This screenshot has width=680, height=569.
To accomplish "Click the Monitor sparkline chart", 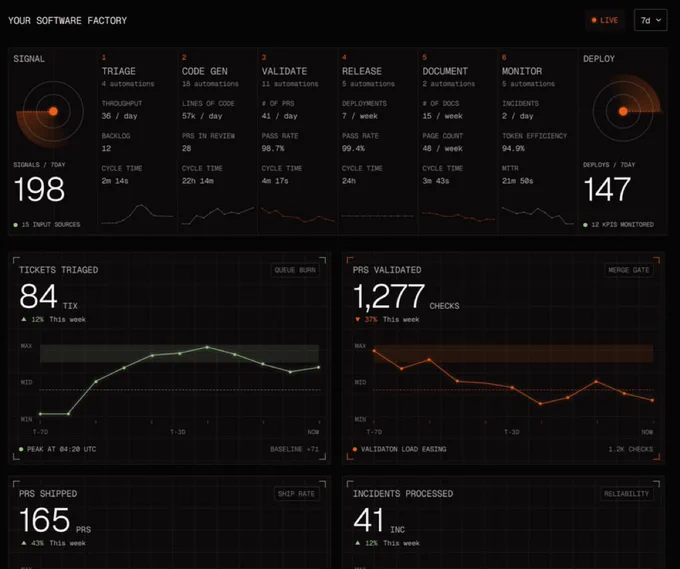I will 537,216.
